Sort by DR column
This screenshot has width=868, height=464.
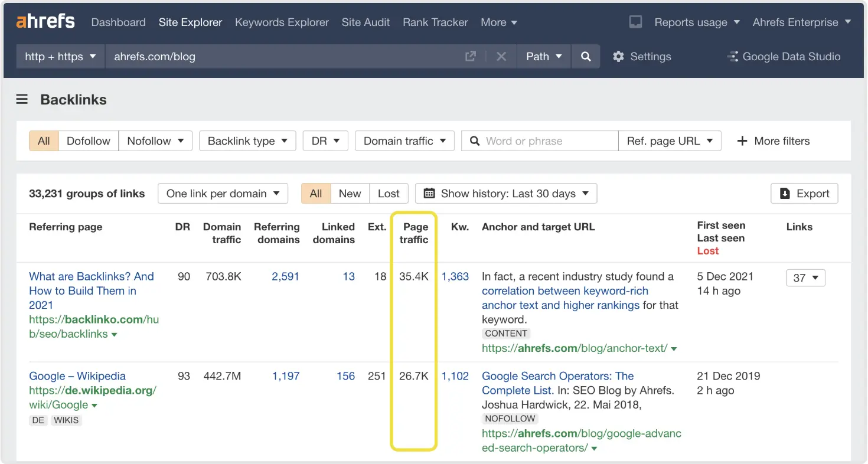pyautogui.click(x=182, y=227)
